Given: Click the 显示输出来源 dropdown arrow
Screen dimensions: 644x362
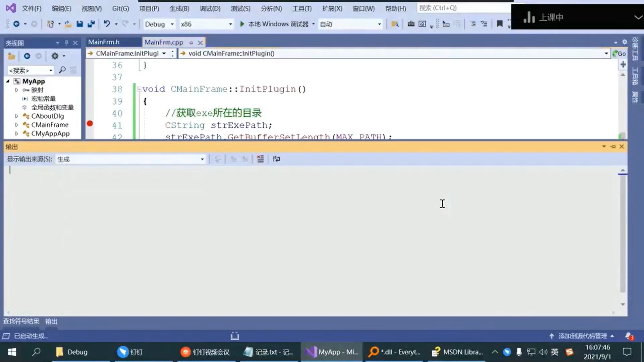Looking at the screenshot, I should [x=202, y=159].
